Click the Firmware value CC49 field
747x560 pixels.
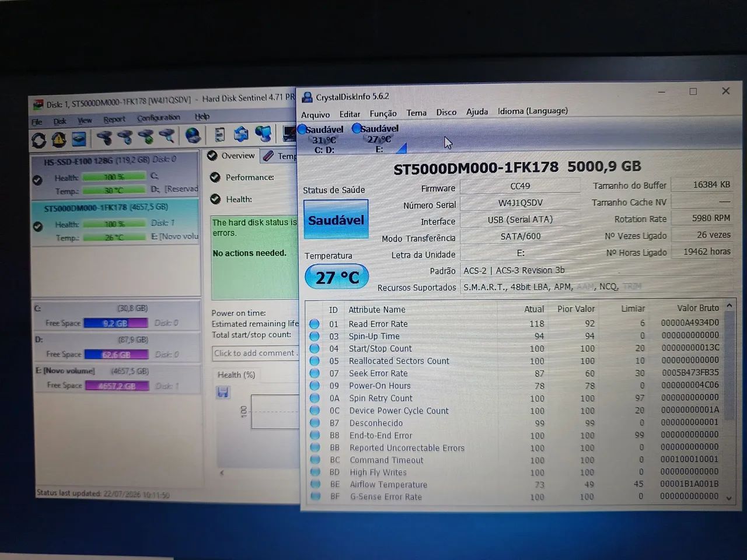(x=520, y=186)
